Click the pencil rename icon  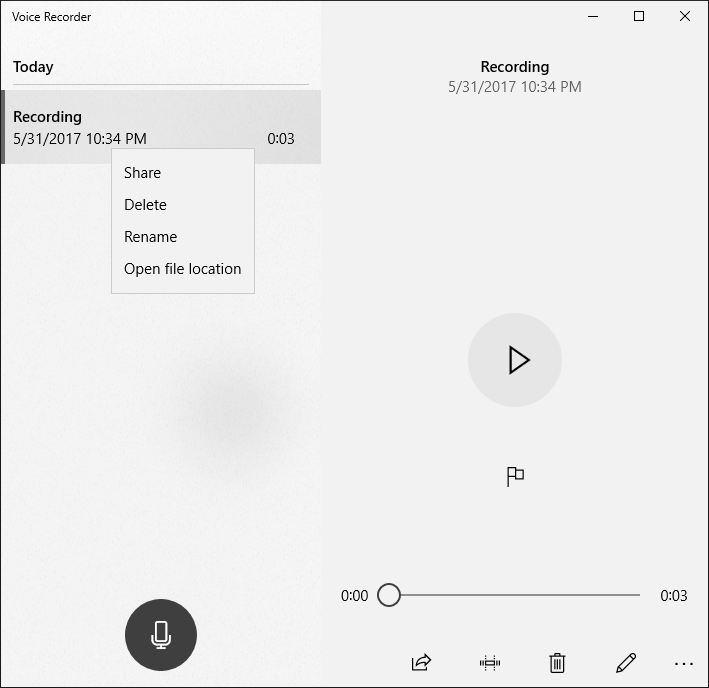(x=626, y=662)
